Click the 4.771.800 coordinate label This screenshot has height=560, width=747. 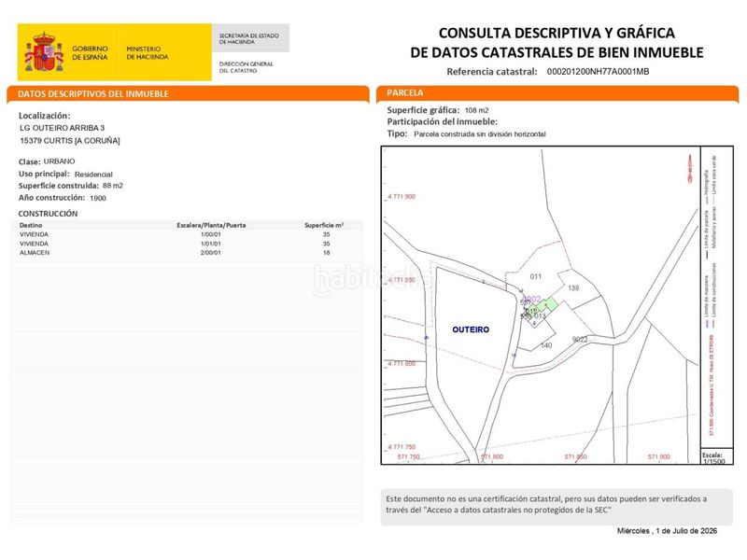(402, 363)
